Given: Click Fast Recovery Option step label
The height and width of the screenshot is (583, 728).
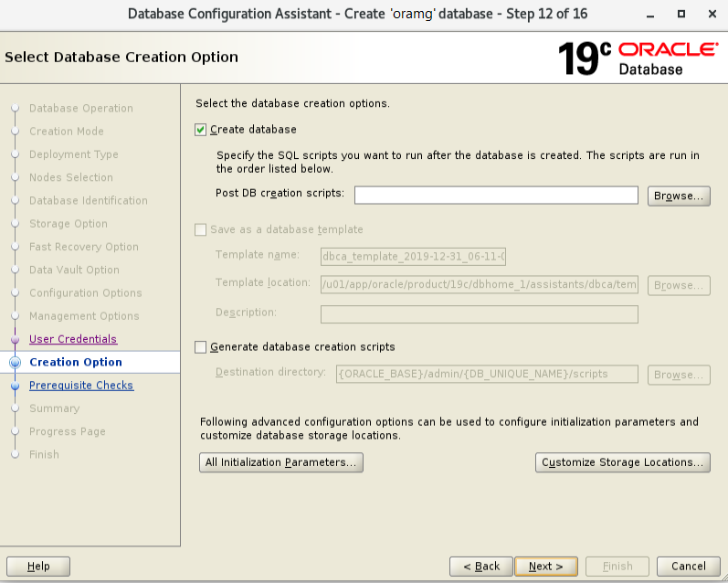Looking at the screenshot, I should (83, 247).
